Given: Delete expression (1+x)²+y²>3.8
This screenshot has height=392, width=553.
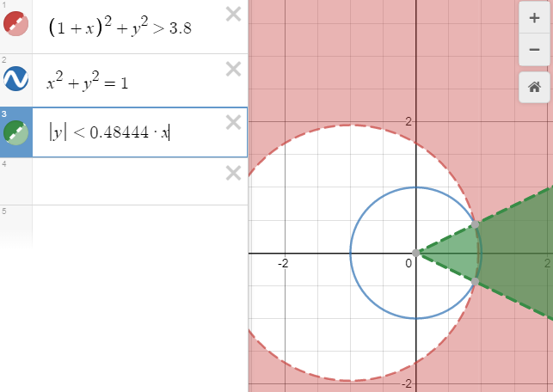Looking at the screenshot, I should coord(233,15).
